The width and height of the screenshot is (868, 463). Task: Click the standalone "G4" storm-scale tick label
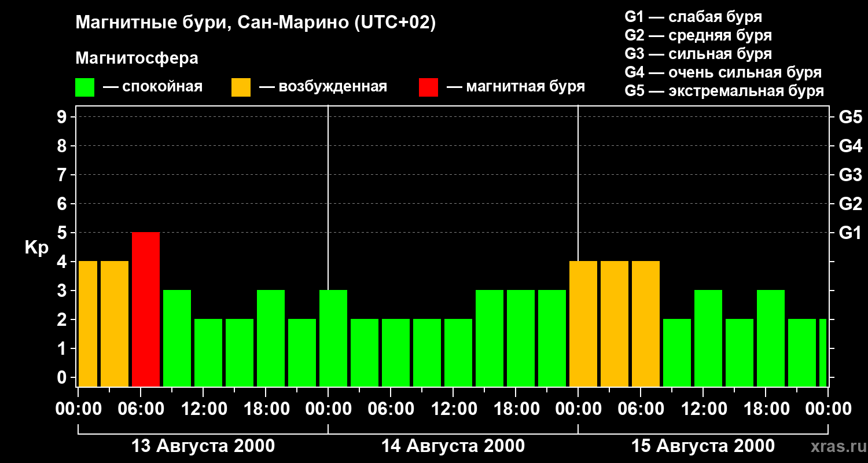[851, 146]
